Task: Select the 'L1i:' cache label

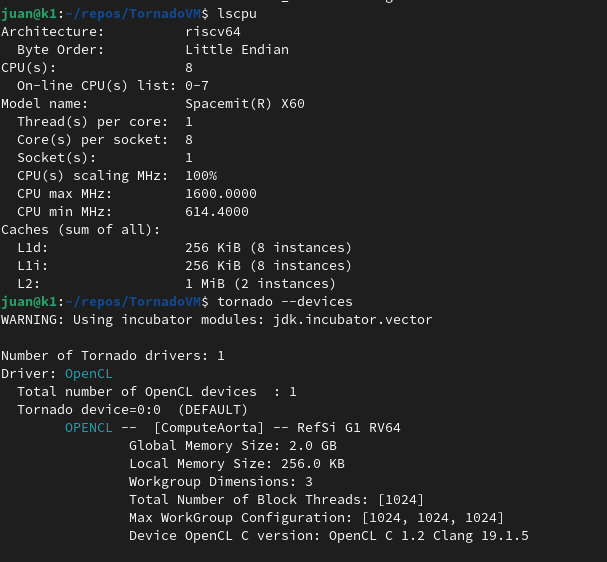Action: (33, 266)
